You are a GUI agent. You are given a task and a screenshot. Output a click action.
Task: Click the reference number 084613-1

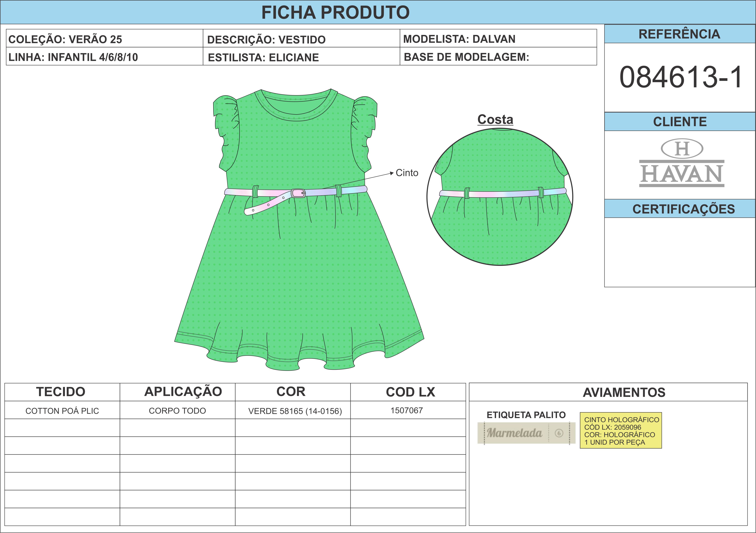click(x=680, y=77)
